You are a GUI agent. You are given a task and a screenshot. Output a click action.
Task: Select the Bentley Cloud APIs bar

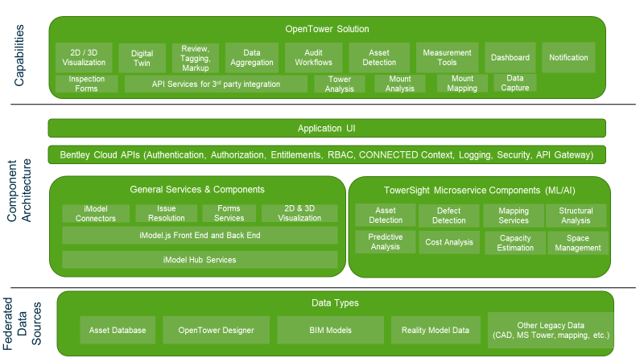(327, 154)
